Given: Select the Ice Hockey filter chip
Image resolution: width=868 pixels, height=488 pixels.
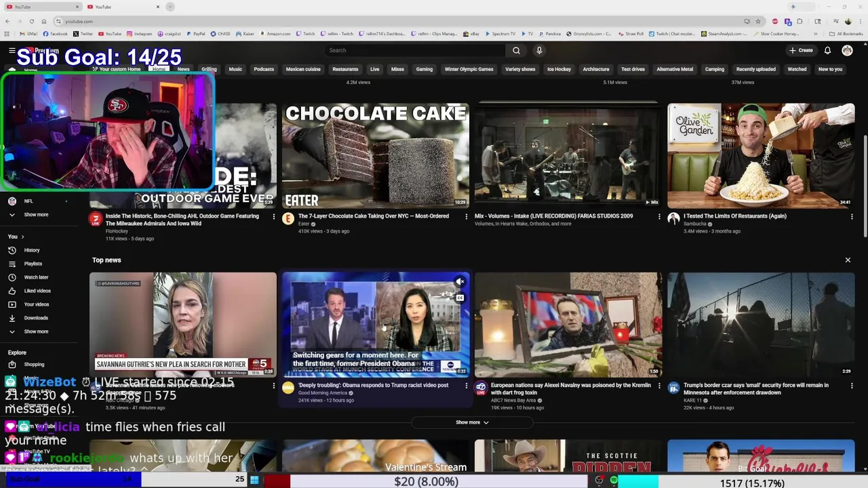Looking at the screenshot, I should (x=559, y=69).
